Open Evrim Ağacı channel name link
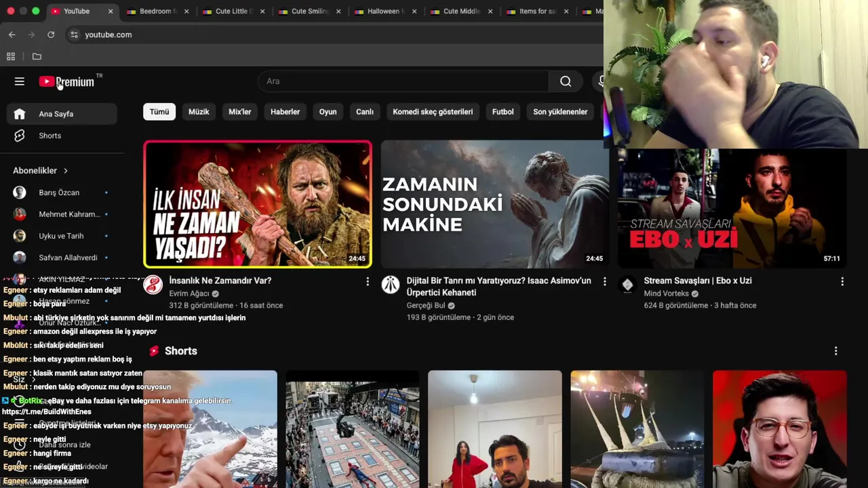This screenshot has height=488, width=868. point(189,293)
